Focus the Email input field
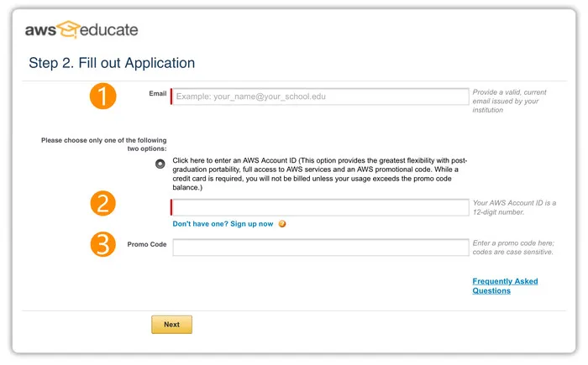The height and width of the screenshot is (365, 588). point(320,96)
